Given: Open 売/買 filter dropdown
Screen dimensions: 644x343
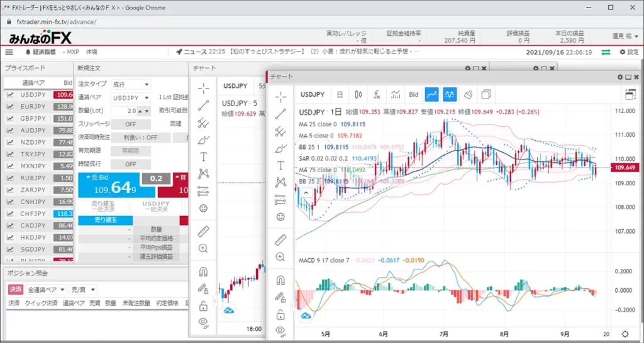Looking at the screenshot, I should pos(83,290).
